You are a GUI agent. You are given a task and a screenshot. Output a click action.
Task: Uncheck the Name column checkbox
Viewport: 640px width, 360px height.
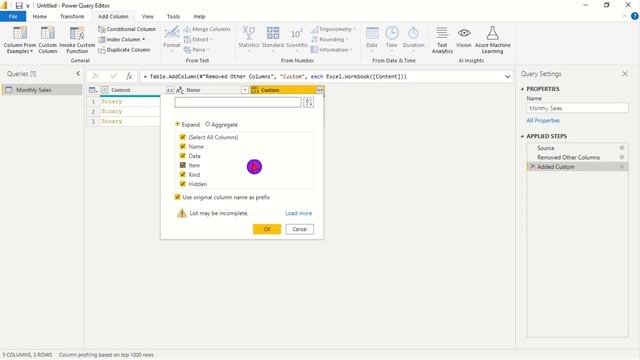[x=182, y=147]
